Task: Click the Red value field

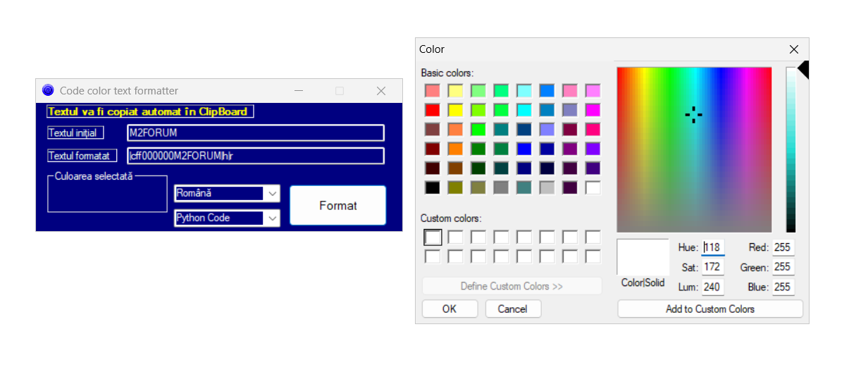Action: pos(783,247)
